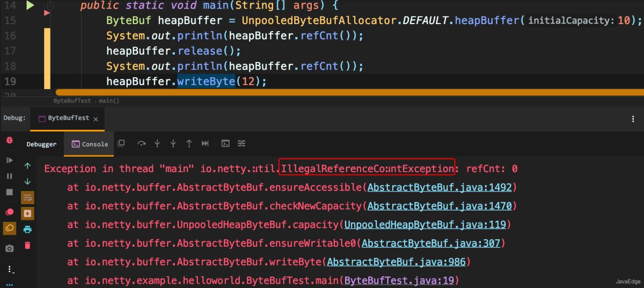Collapse the main method fold marker
This screenshot has height=288, width=644.
(50, 6)
